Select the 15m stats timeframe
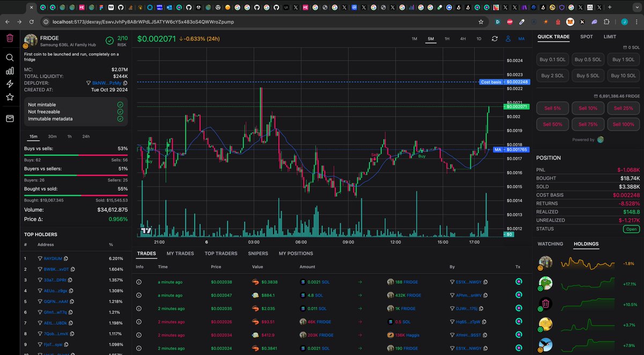This screenshot has width=644, height=355. click(34, 136)
